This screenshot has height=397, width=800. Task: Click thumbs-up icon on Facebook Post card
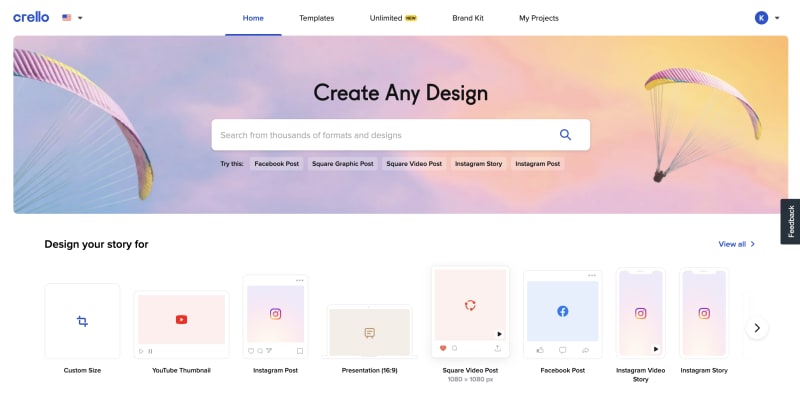coord(540,350)
